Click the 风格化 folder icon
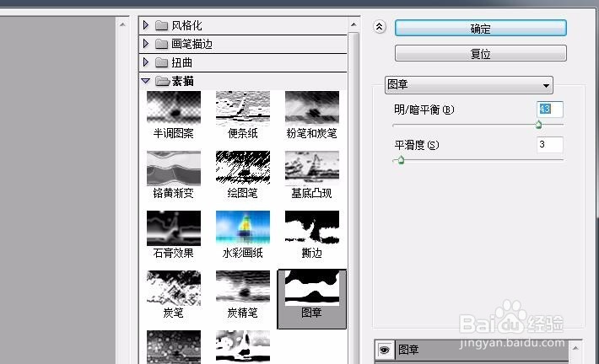This screenshot has width=599, height=364. (x=162, y=25)
